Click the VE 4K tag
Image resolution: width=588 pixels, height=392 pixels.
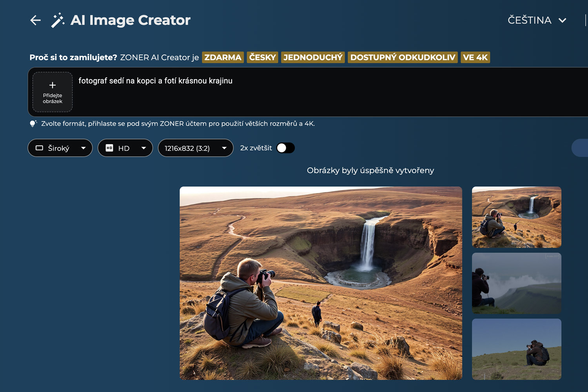[x=475, y=58]
